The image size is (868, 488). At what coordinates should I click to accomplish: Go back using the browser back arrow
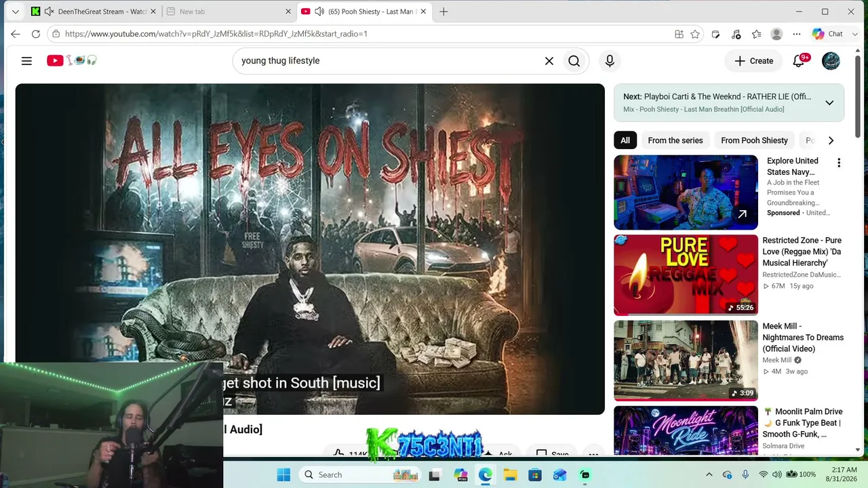(16, 34)
